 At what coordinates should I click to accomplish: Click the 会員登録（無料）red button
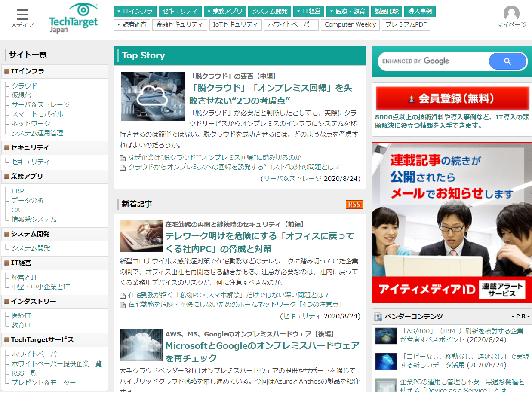451,98
